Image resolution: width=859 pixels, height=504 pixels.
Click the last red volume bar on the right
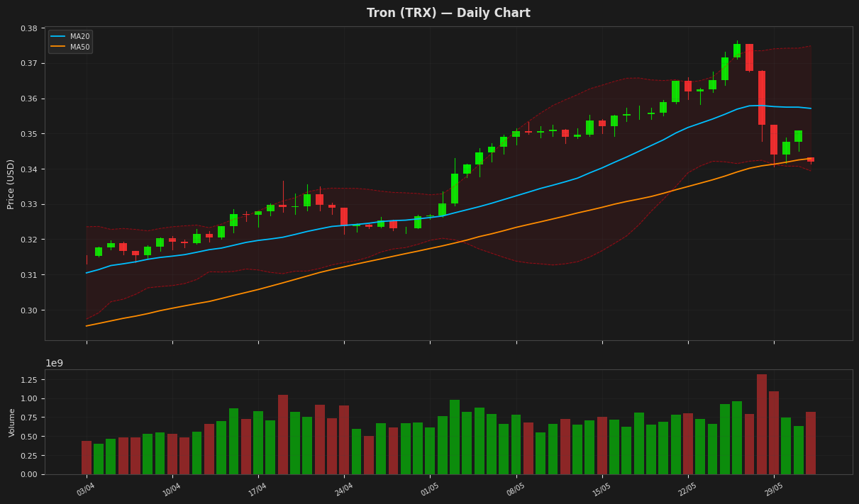point(811,443)
